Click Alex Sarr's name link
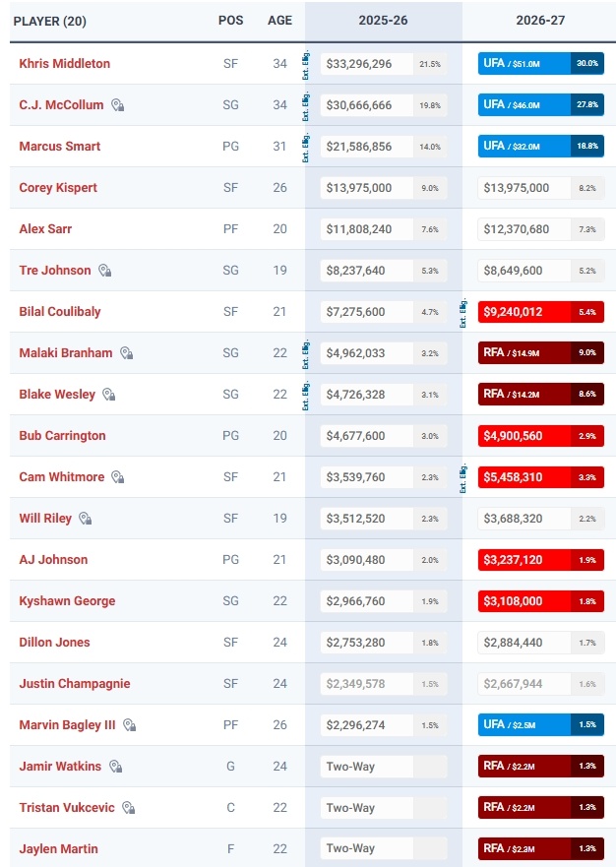This screenshot has width=616, height=867. click(x=45, y=229)
